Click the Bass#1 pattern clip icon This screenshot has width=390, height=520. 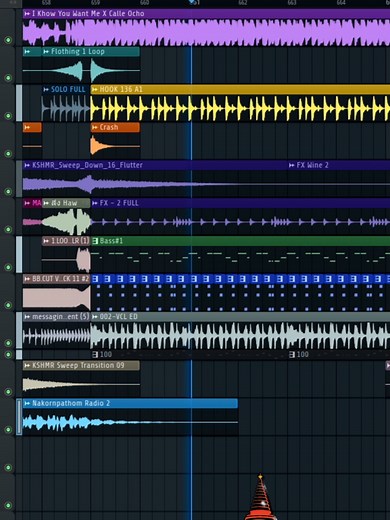[x=95, y=241]
